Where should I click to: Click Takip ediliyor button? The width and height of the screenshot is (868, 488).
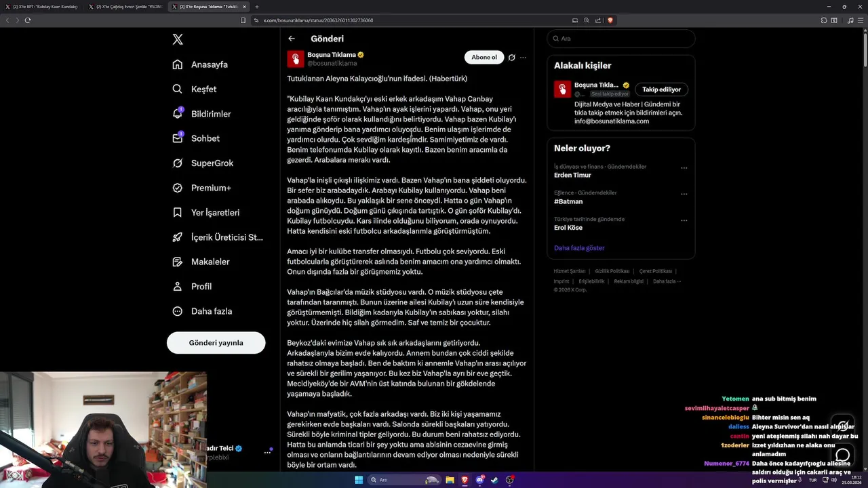pyautogui.click(x=661, y=89)
